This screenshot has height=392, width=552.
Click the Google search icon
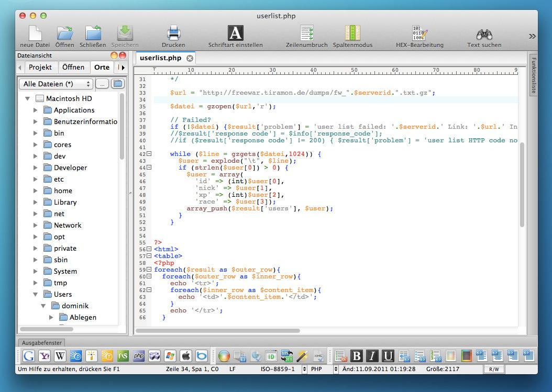click(x=29, y=356)
